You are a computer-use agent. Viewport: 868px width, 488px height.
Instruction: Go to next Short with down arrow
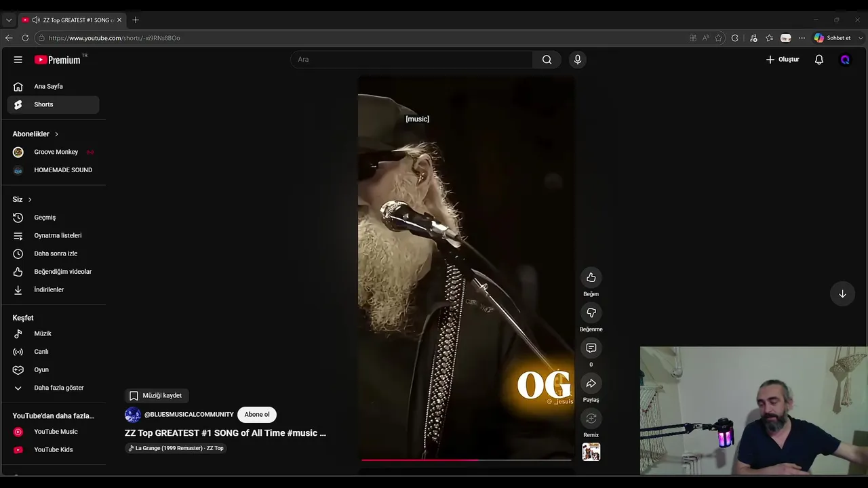(842, 293)
